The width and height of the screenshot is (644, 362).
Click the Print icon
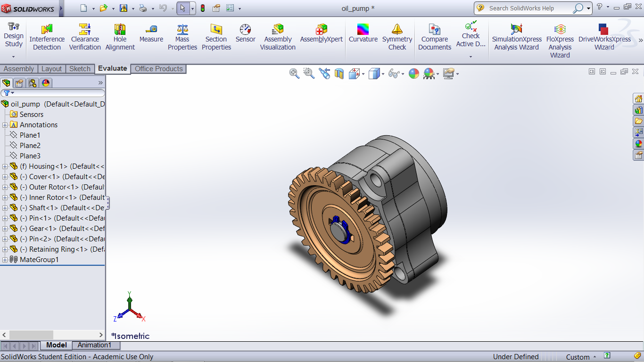143,8
